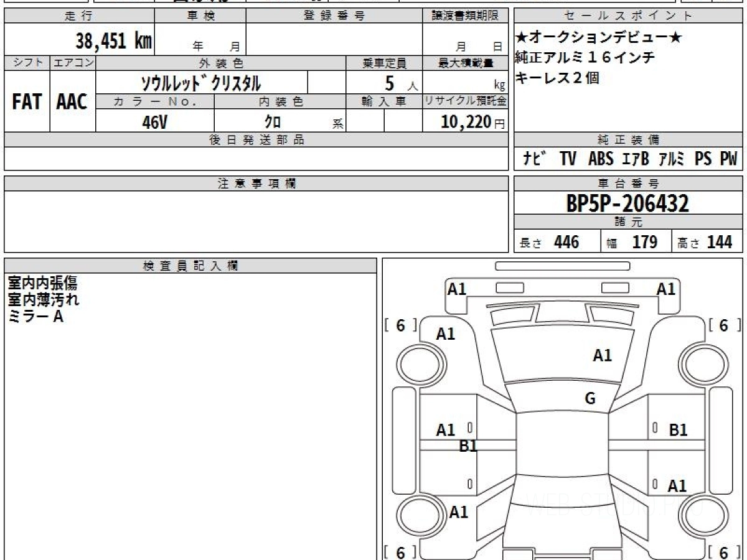Select the リサイクル預託金 header

466,102
